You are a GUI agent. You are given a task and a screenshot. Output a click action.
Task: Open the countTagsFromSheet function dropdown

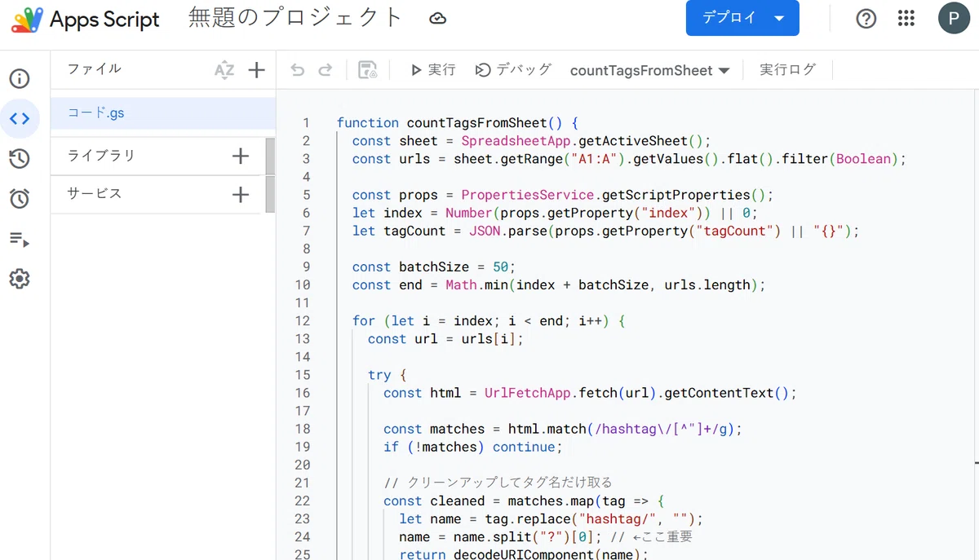point(649,71)
